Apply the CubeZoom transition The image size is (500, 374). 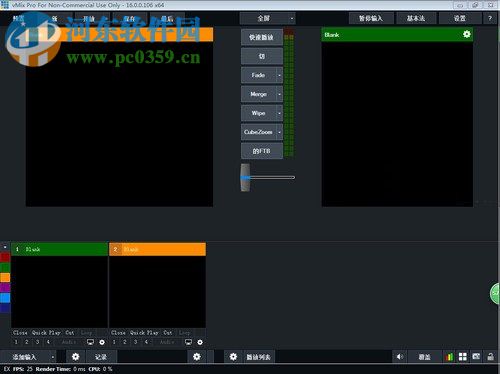tap(259, 132)
